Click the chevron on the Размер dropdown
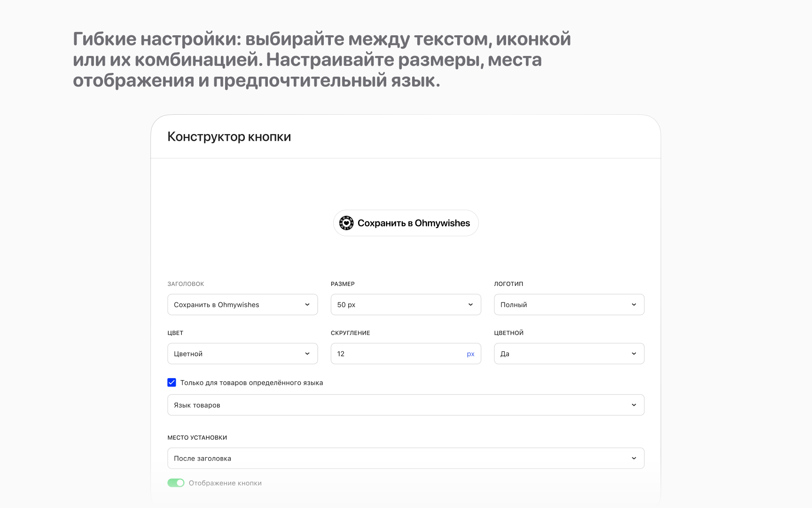This screenshot has height=508, width=812. 471,304
